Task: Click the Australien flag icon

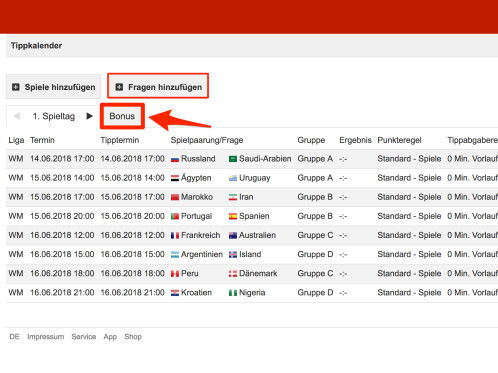Action: pyautogui.click(x=233, y=236)
